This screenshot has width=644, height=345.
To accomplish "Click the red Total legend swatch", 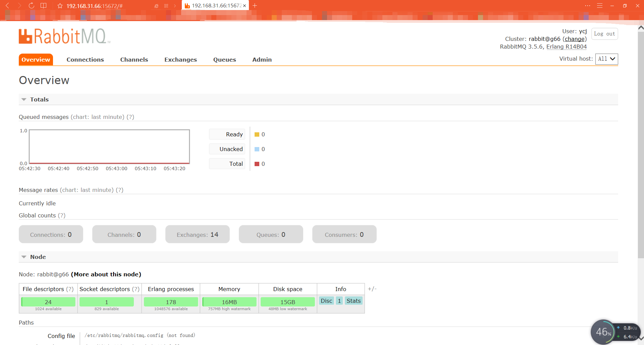I will [x=257, y=164].
